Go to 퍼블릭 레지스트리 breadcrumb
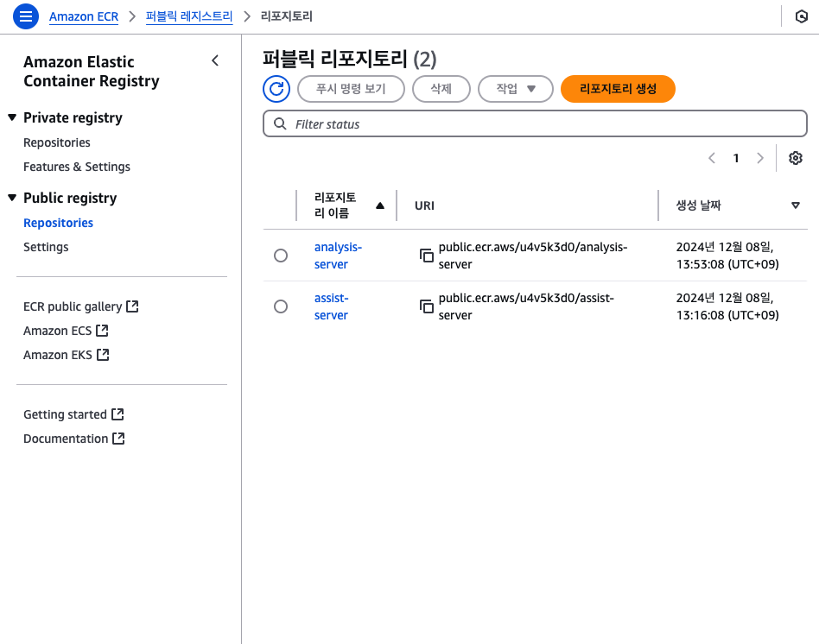The width and height of the screenshot is (819, 644). point(189,16)
